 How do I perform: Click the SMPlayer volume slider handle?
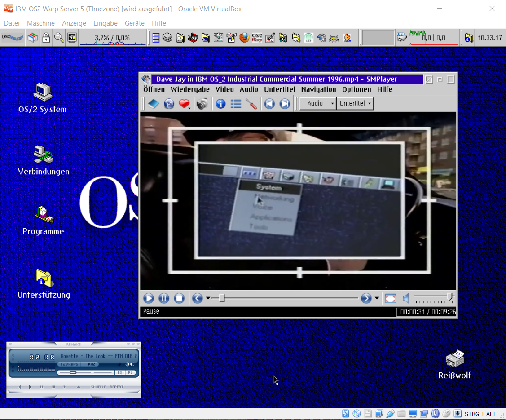click(449, 297)
